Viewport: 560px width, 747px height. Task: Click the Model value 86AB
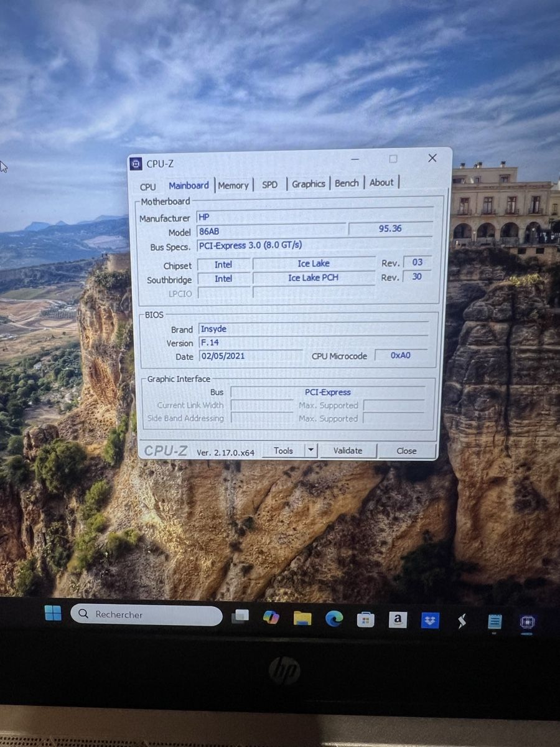tap(271, 231)
